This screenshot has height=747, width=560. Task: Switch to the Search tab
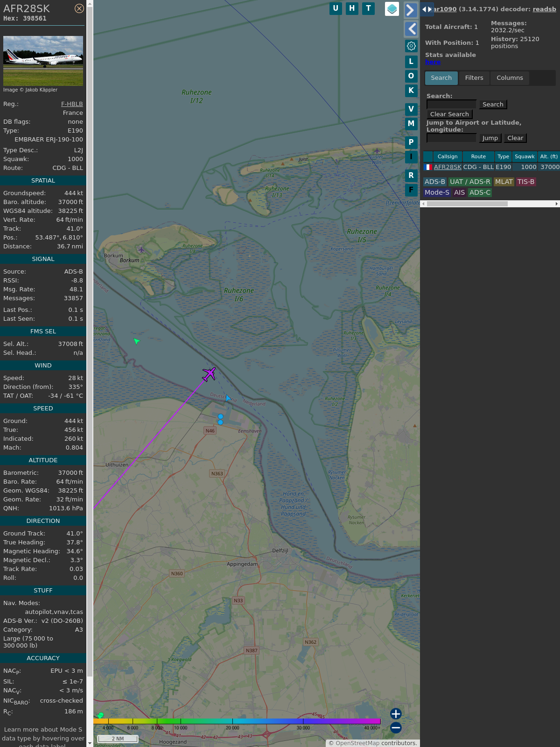(x=441, y=78)
